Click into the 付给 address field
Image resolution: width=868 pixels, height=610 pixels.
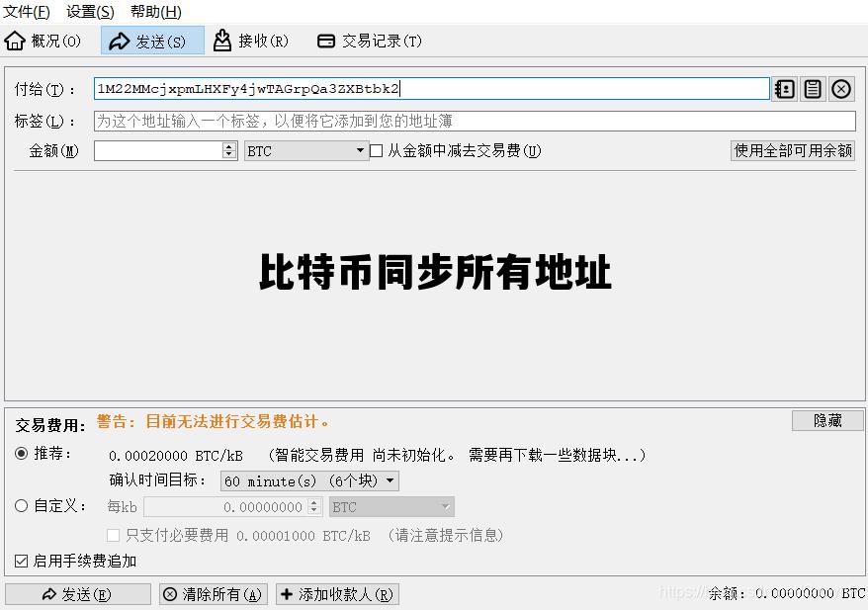click(432, 89)
